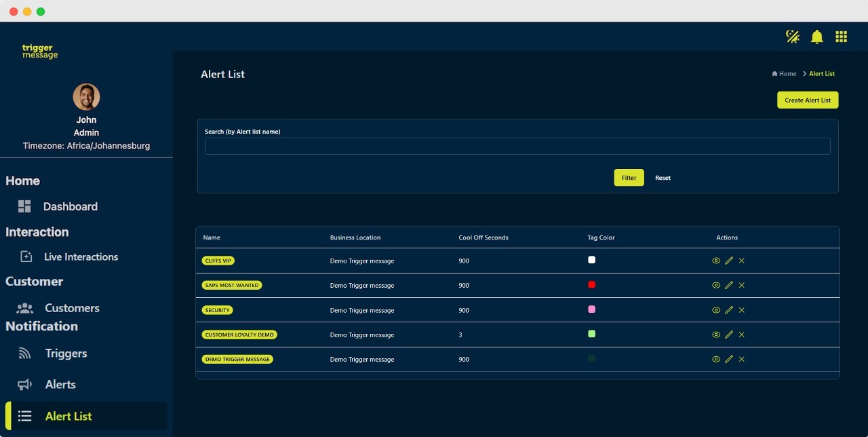Click the theme switch icon in top bar

[x=792, y=37]
